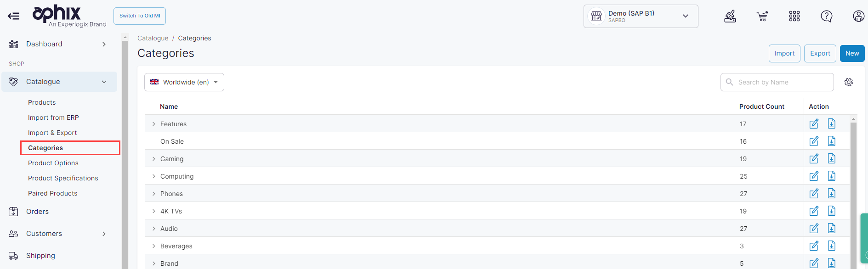The height and width of the screenshot is (269, 868).
Task: Open Worldwide (en) language dropdown
Action: click(x=184, y=82)
